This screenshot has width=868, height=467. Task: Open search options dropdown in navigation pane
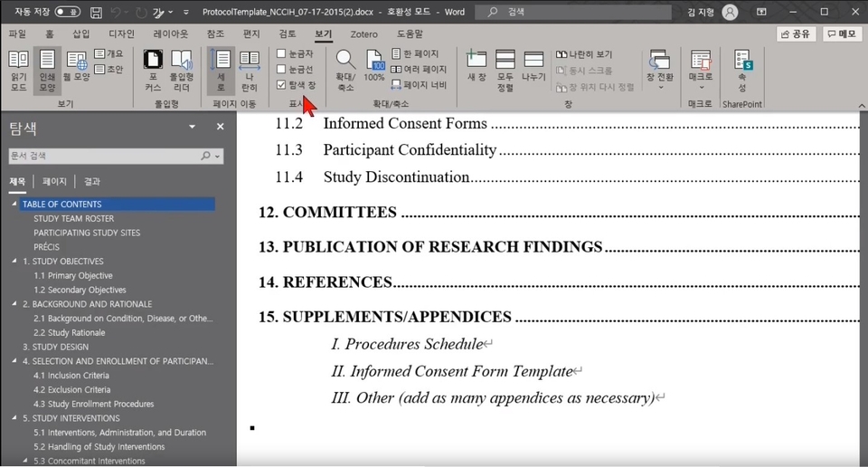tap(218, 157)
